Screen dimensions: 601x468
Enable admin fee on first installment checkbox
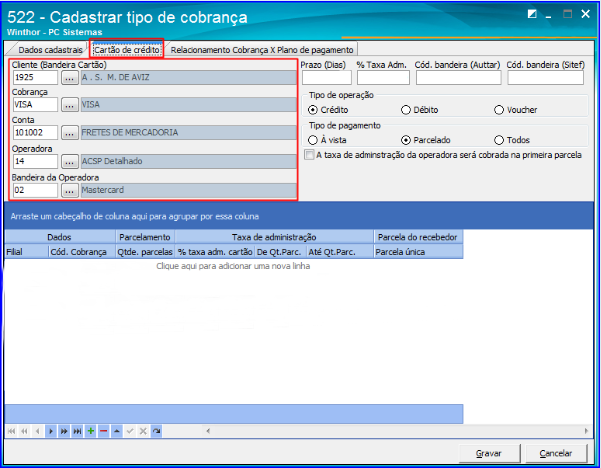click(x=309, y=155)
